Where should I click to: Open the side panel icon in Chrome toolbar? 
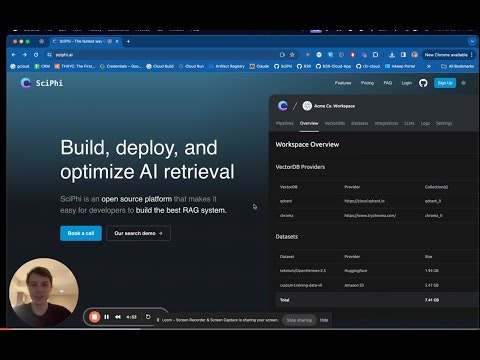point(403,55)
